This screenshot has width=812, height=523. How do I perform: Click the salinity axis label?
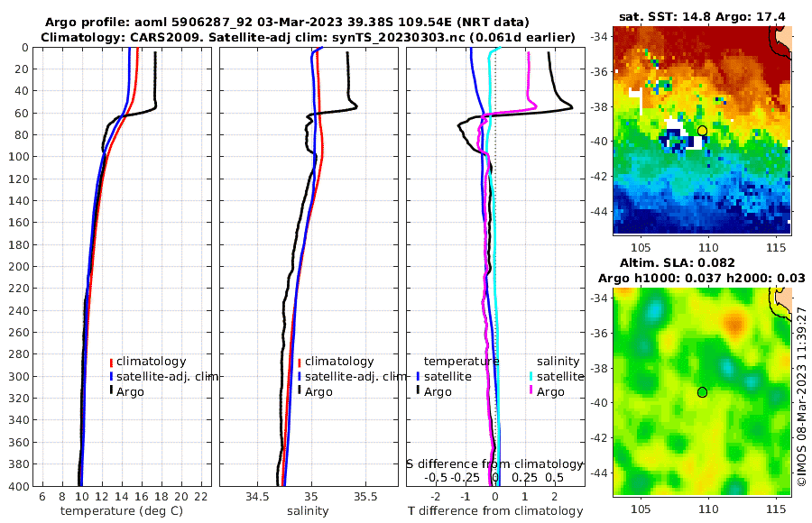(308, 511)
